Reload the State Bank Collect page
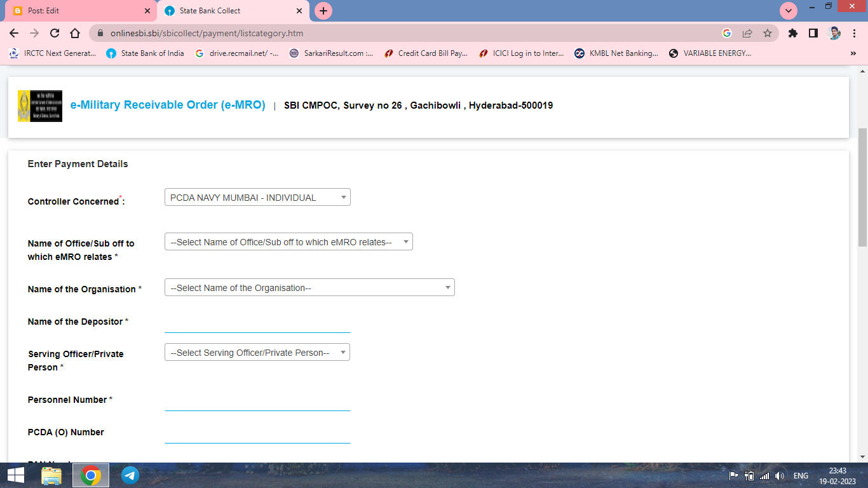This screenshot has height=488, width=868. pos(55,33)
